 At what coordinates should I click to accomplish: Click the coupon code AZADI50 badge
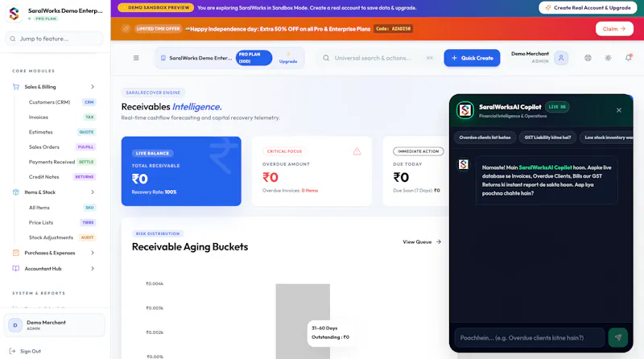pos(394,29)
